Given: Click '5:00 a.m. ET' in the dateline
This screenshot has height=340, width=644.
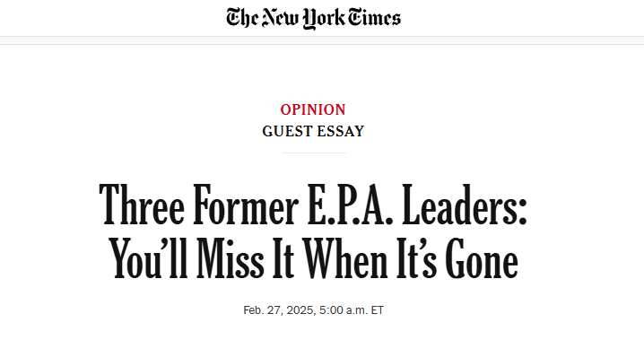Looking at the screenshot, I should coord(352,310).
